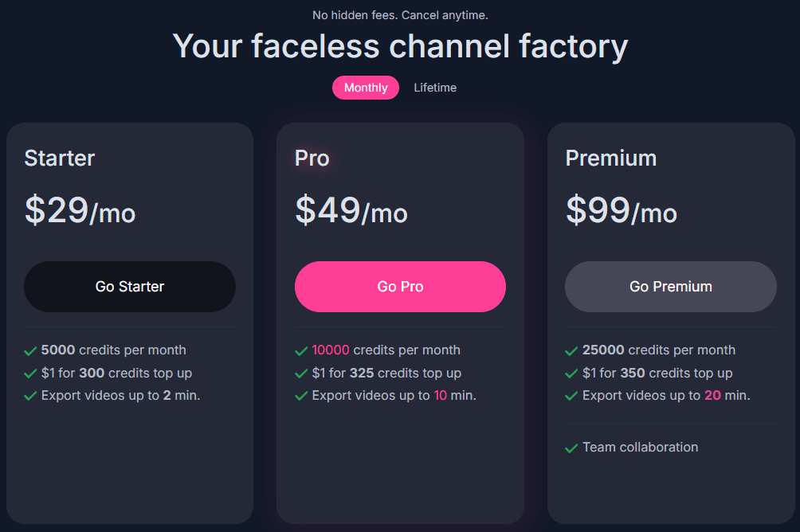Click the Premium plan $99/mo price
The height and width of the screenshot is (532, 800).
(622, 210)
